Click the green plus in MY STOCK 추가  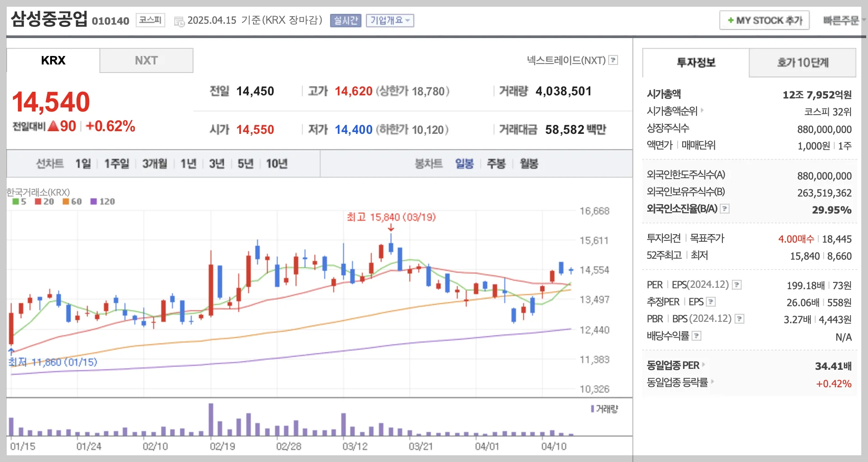click(730, 20)
